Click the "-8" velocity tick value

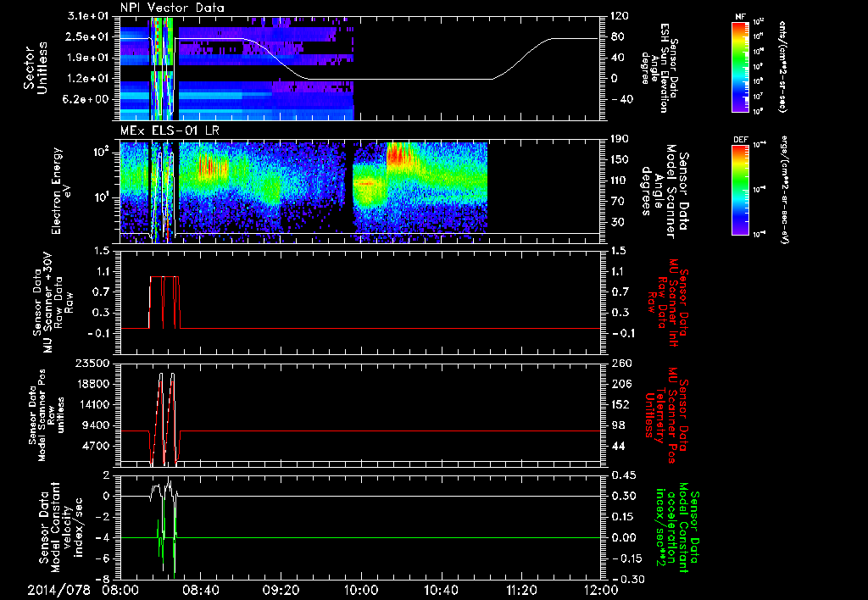[102, 579]
